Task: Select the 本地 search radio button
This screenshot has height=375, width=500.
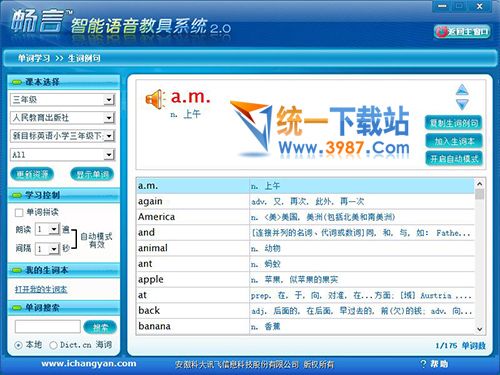Action: point(19,345)
